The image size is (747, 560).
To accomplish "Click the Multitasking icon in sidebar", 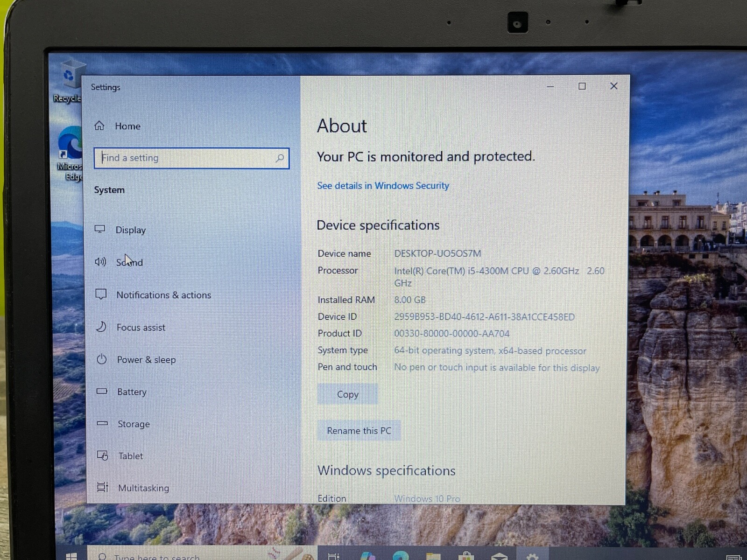I will 103,487.
